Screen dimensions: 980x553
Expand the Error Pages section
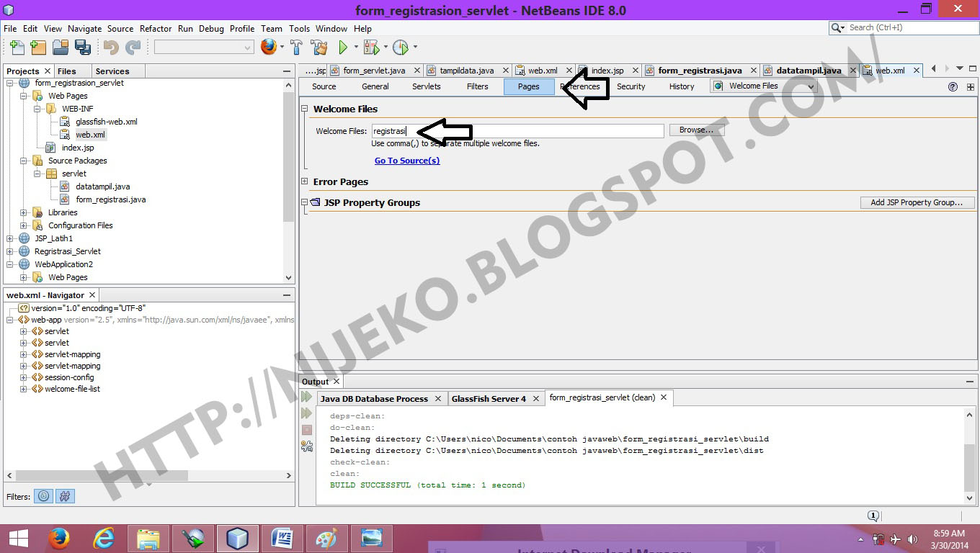[305, 181]
